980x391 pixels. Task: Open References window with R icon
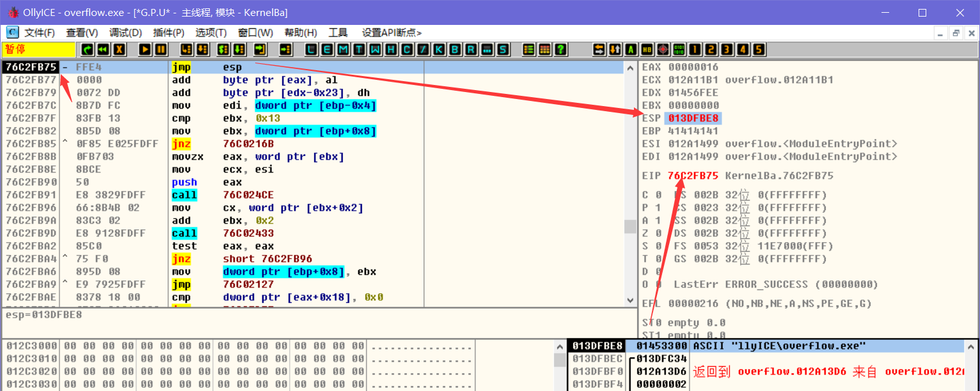coord(471,49)
